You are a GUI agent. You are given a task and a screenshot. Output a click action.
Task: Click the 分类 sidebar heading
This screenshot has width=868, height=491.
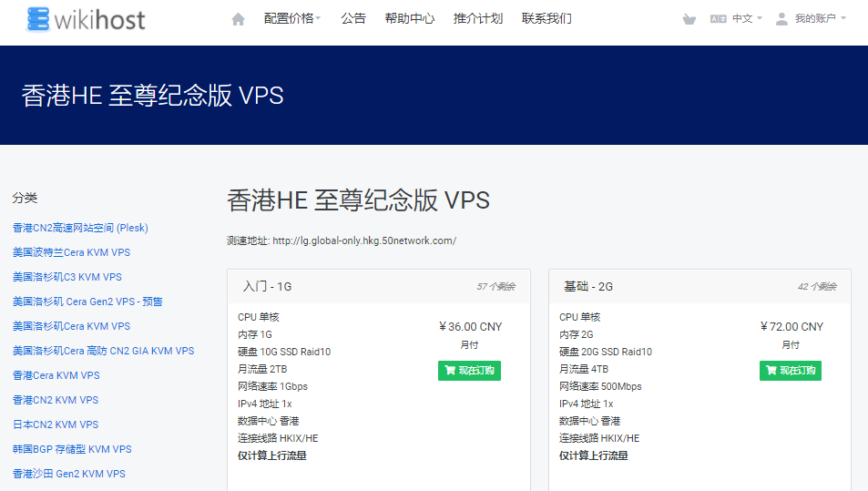tap(25, 198)
